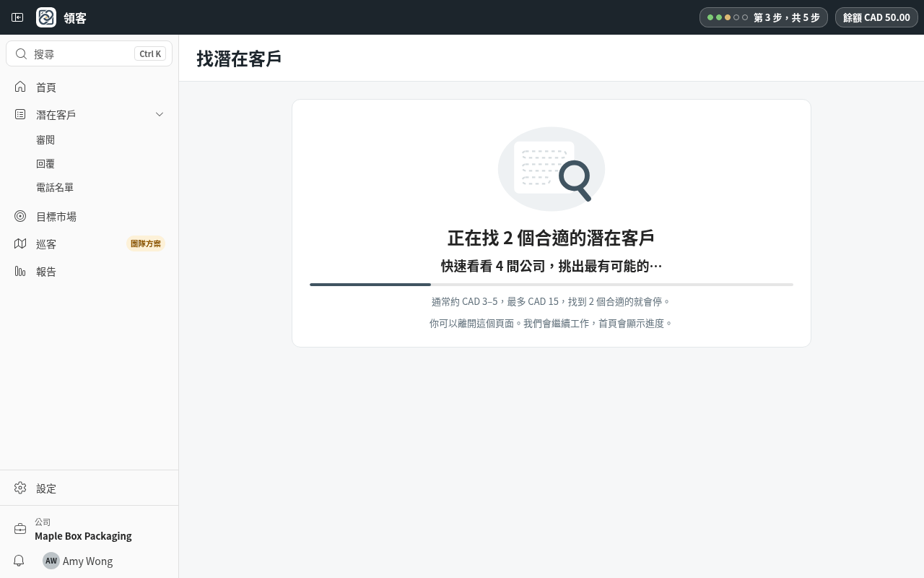Click the 找潛在客戶 page heading
The width and height of the screenshot is (924, 578).
(239, 59)
